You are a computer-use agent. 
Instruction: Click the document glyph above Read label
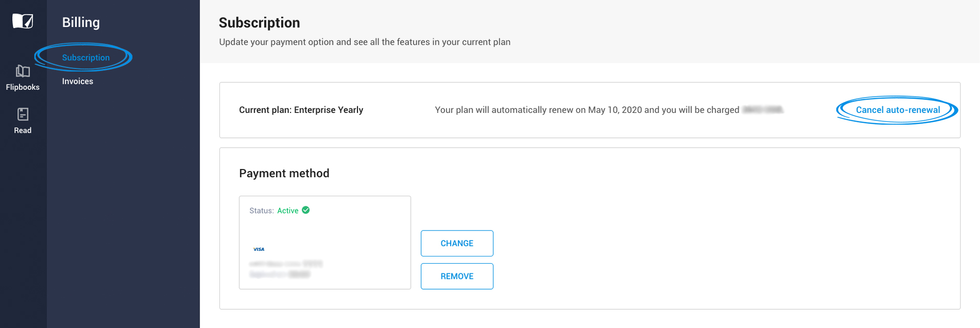[x=23, y=113]
